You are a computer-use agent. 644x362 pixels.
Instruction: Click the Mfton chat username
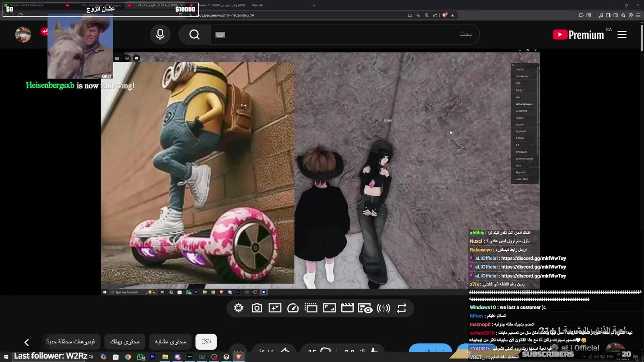tap(476, 316)
